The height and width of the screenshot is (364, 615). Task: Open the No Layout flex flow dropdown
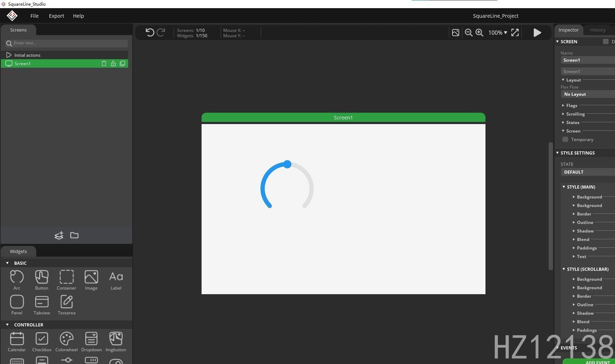pos(588,94)
